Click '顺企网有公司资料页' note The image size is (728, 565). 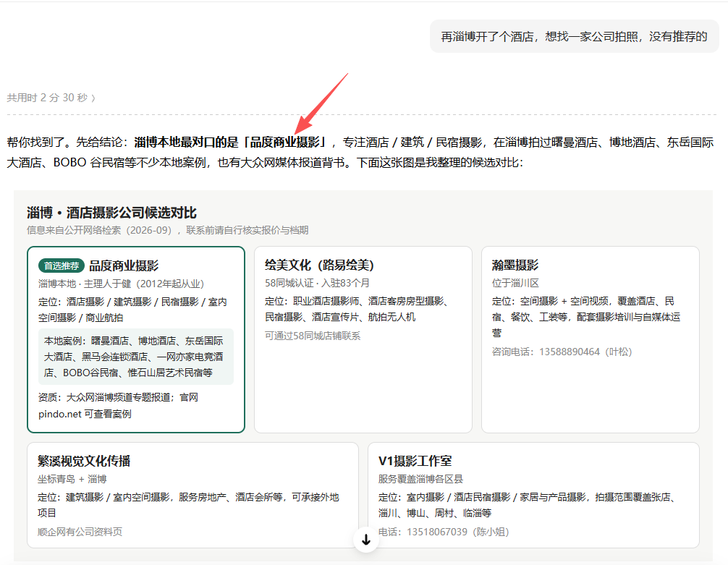(80, 532)
